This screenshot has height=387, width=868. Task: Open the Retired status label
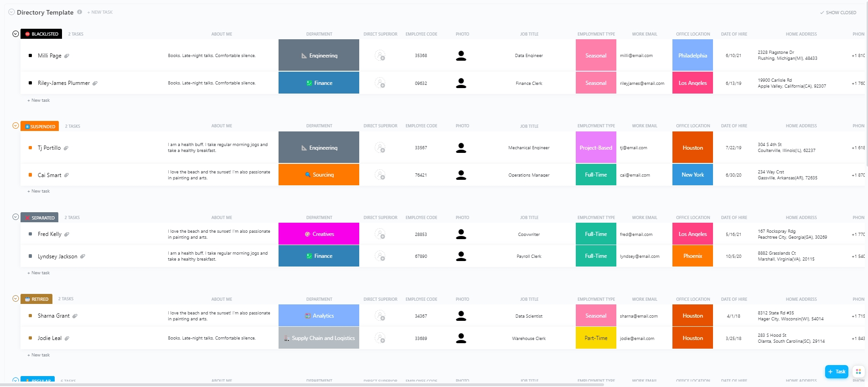[36, 299]
